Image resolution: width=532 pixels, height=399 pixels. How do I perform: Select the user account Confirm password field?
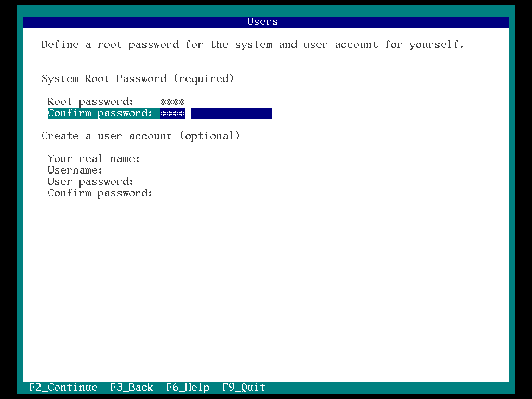coord(100,193)
